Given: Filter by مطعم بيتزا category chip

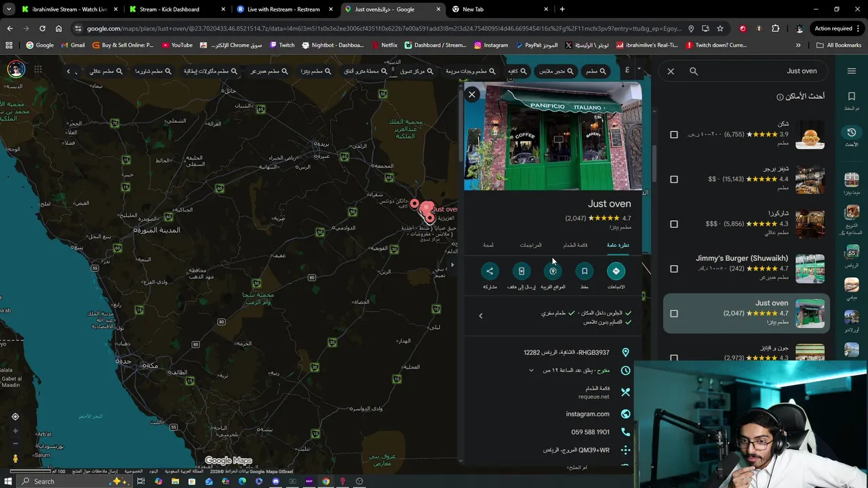Looking at the screenshot, I should tap(317, 71).
